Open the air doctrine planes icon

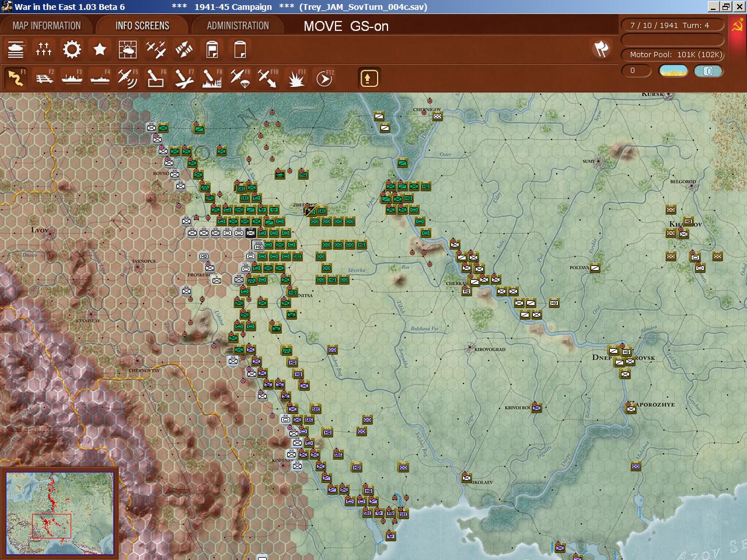(x=156, y=50)
